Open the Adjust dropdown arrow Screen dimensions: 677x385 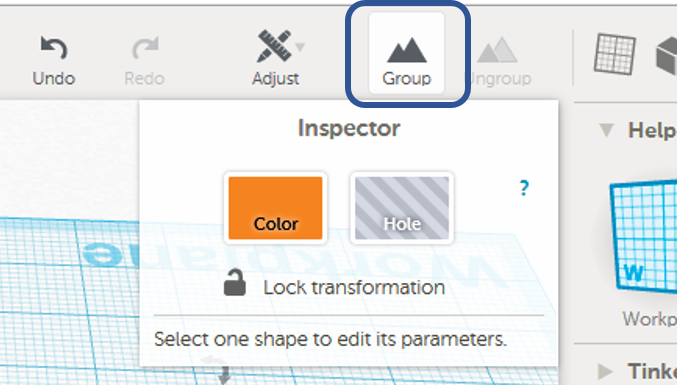(x=300, y=47)
